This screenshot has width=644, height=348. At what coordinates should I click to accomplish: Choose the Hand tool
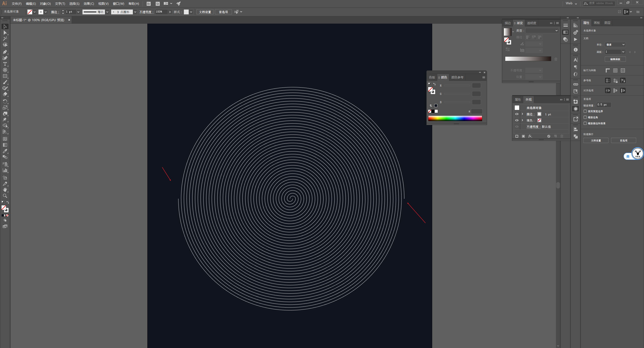pos(5,190)
